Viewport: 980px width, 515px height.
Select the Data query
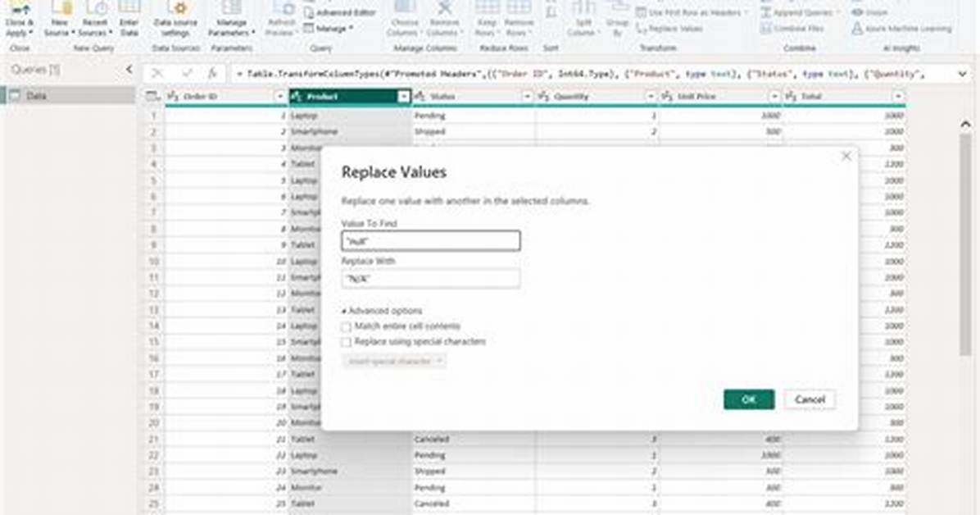coord(67,96)
